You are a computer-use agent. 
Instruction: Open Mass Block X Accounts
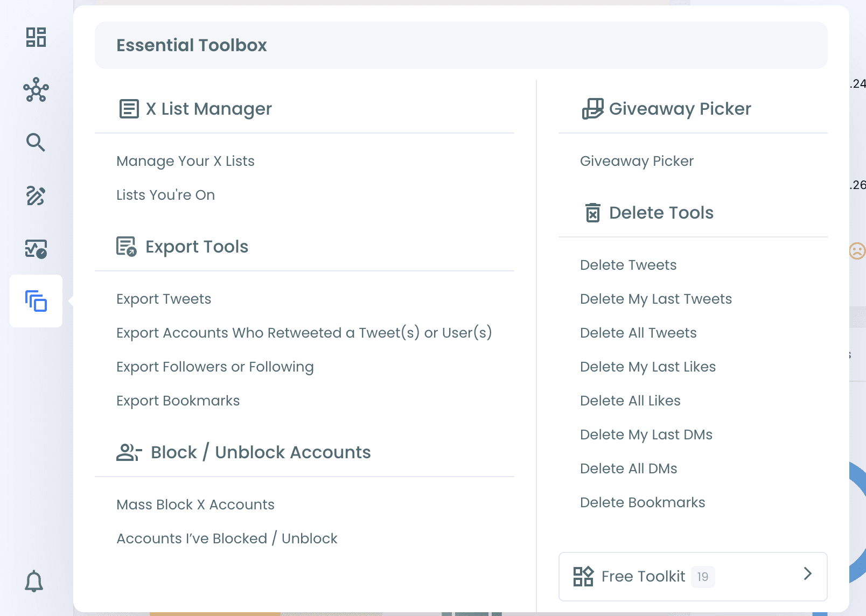[x=195, y=505]
